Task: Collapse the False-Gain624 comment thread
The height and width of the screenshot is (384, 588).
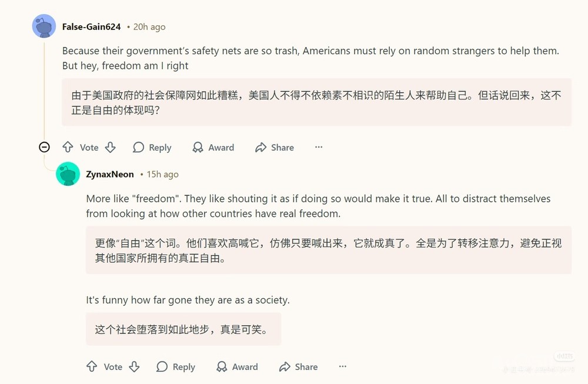Action: coord(44,147)
